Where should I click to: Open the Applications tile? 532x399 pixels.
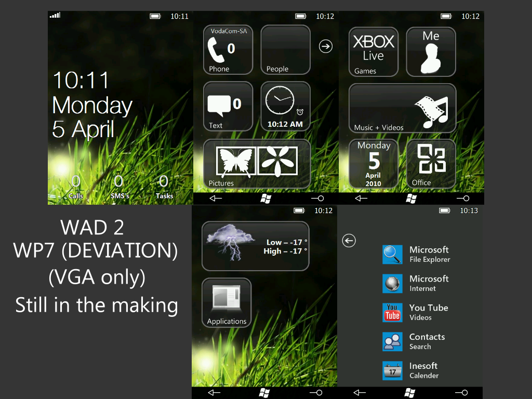[227, 303]
